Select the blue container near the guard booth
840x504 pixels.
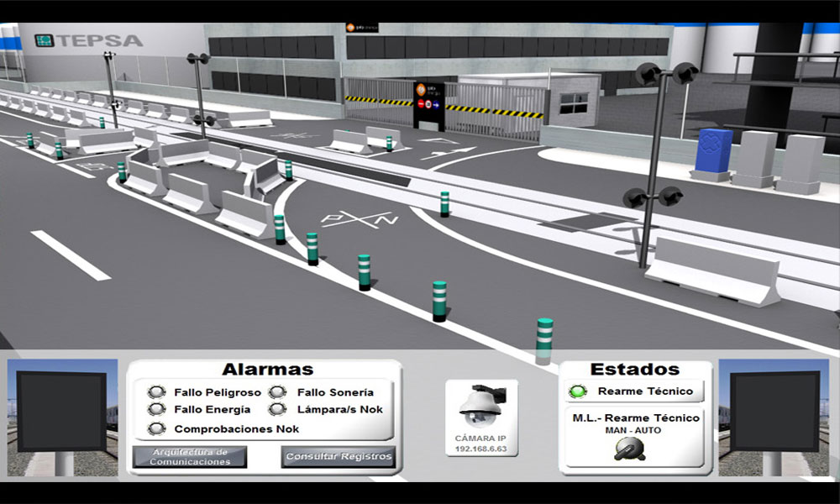pos(712,151)
